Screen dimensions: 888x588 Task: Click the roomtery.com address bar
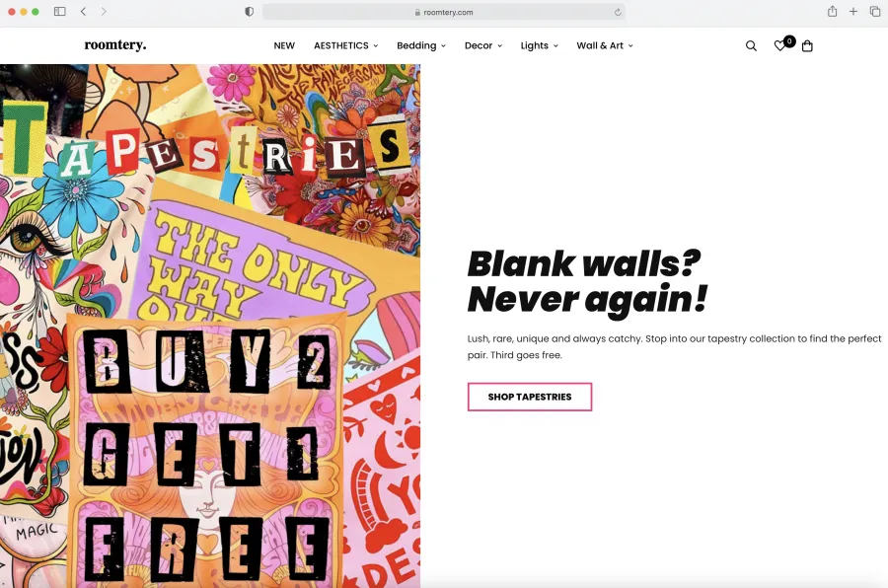click(443, 12)
